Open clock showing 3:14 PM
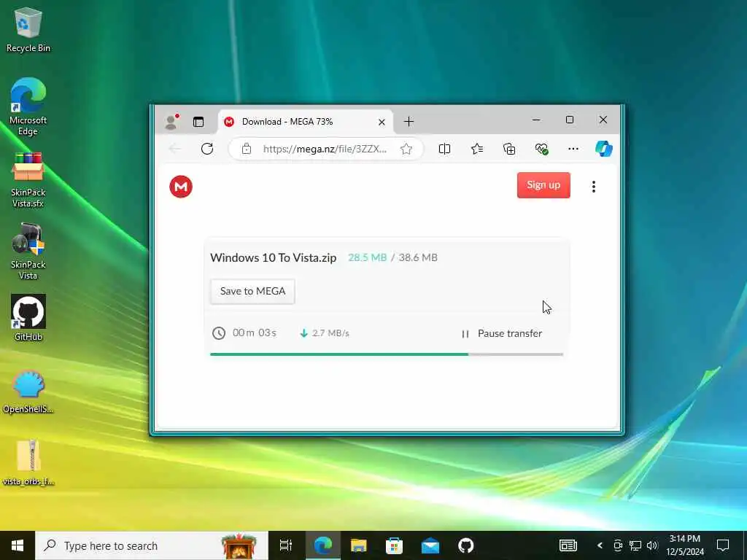The height and width of the screenshot is (560, 747). (x=684, y=545)
